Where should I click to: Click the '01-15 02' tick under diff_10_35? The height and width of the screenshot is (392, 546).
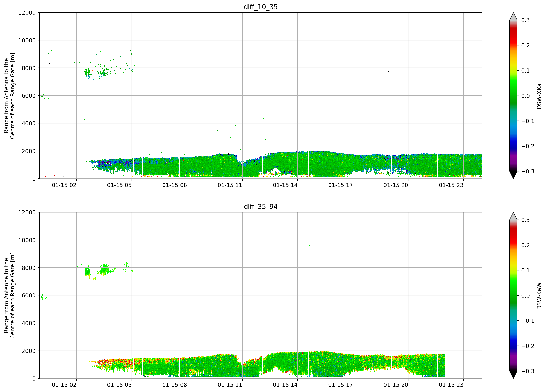[x=64, y=185]
